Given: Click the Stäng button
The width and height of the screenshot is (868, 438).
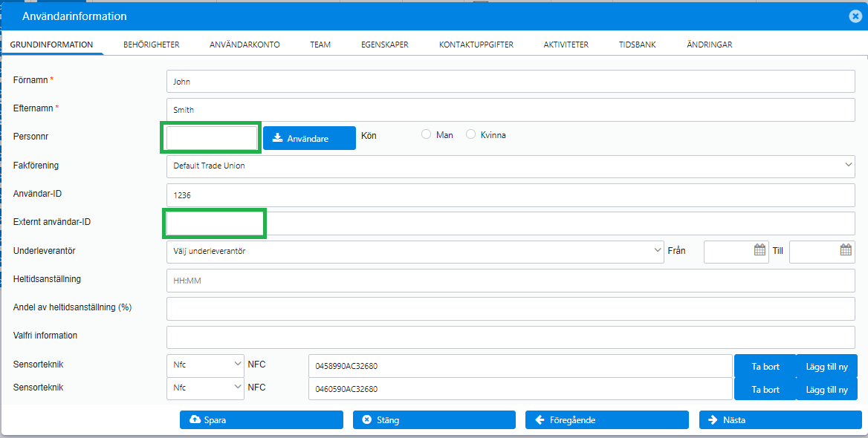Looking at the screenshot, I should (x=434, y=419).
